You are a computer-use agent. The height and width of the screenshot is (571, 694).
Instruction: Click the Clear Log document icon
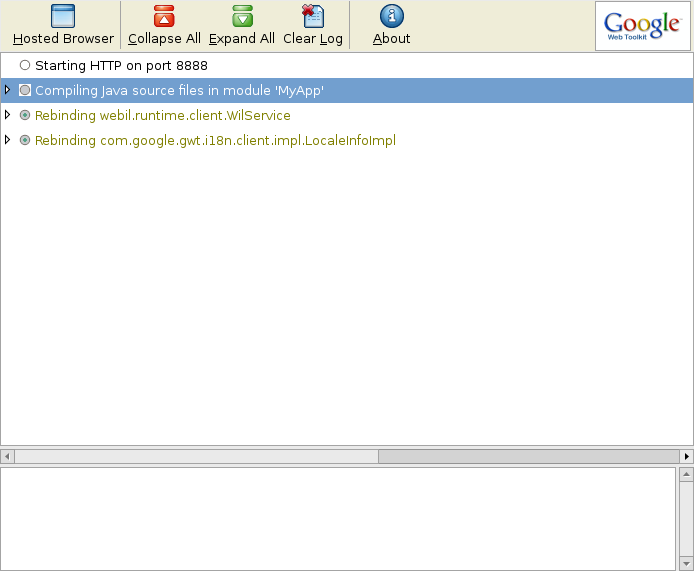(313, 16)
